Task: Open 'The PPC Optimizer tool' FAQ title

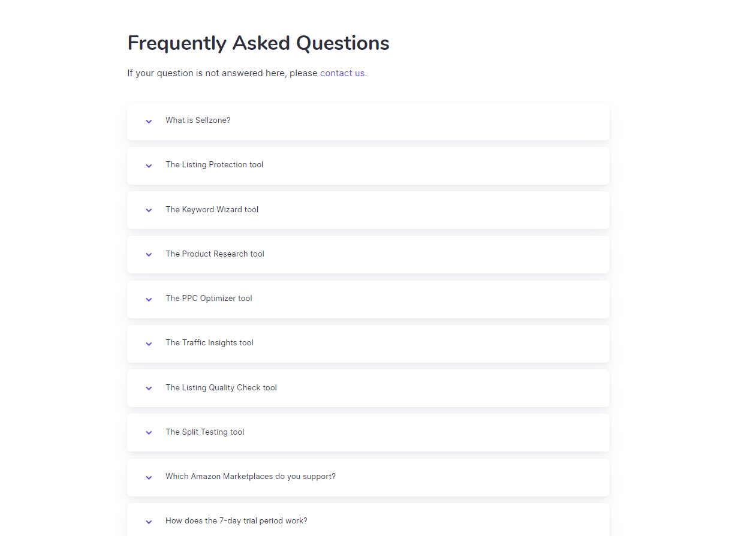Action: pos(209,299)
